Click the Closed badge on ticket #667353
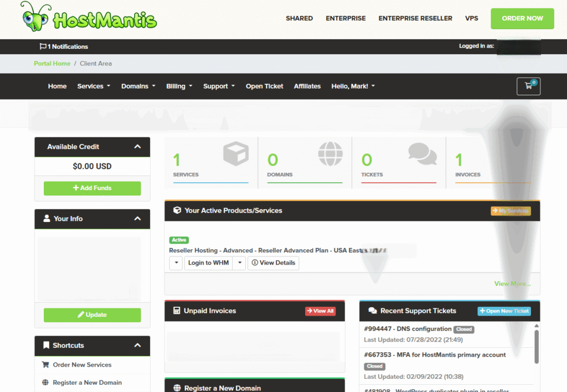The image size is (567, 392). coord(375,367)
